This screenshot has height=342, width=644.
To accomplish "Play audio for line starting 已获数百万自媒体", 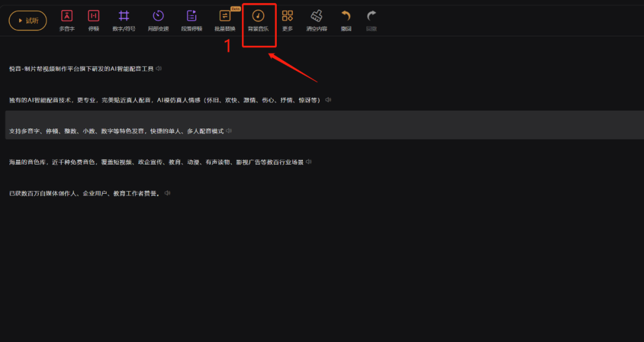I will click(x=167, y=193).
